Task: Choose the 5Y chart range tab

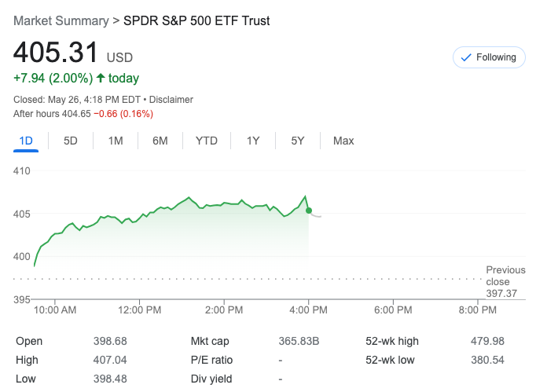Action: (298, 141)
